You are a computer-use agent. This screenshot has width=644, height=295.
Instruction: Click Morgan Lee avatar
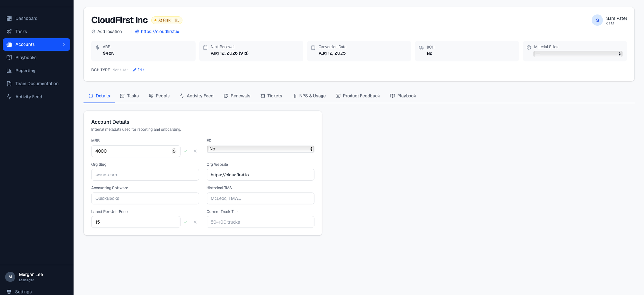pyautogui.click(x=10, y=277)
